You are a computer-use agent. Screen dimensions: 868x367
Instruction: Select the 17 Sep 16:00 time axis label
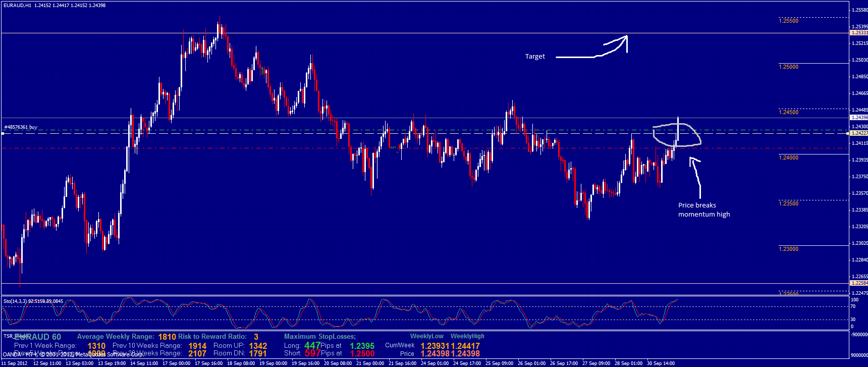(209, 363)
